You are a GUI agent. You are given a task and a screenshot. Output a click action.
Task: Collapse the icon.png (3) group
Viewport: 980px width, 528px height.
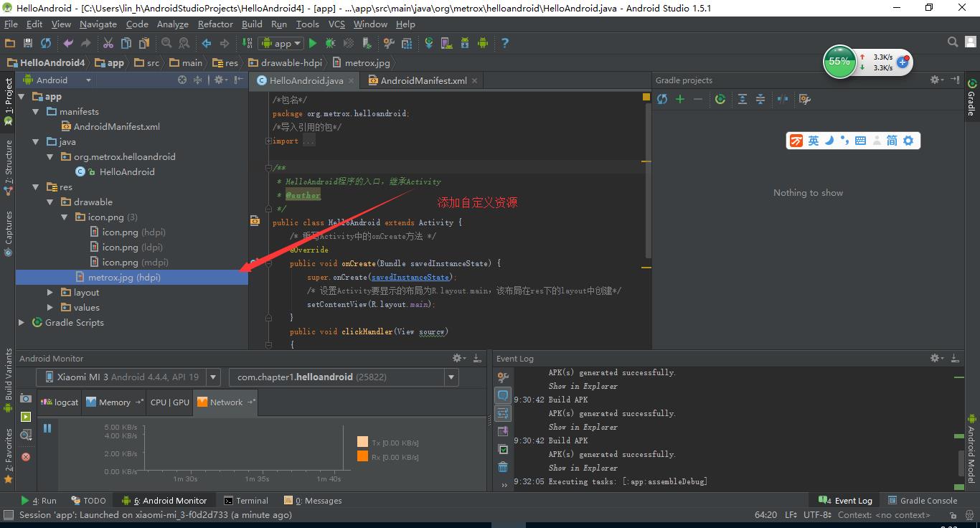click(65, 217)
